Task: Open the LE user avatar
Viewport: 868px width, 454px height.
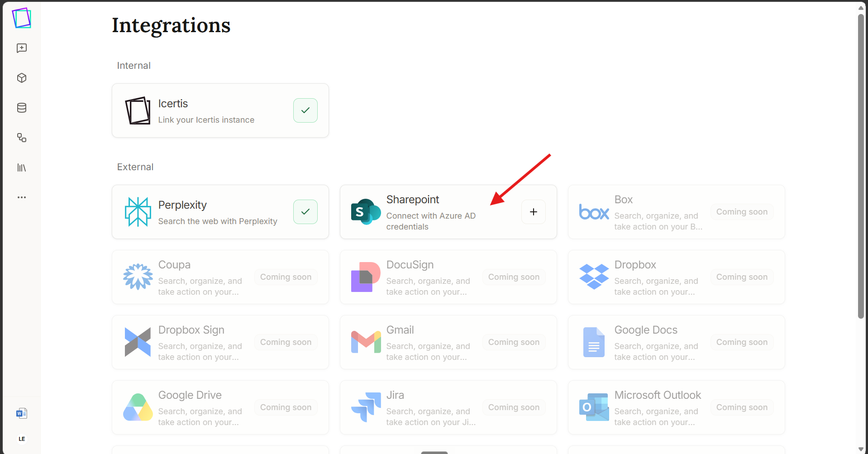Action: [x=22, y=439]
